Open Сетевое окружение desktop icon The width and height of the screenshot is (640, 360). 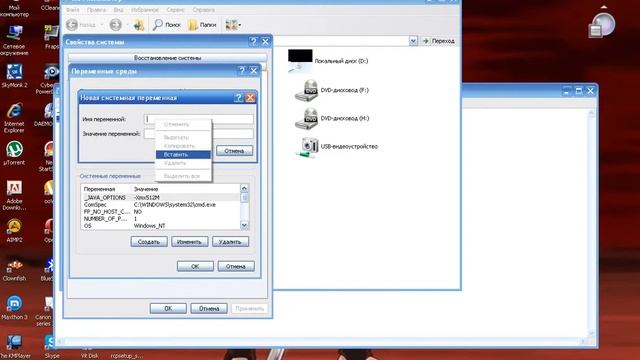pos(14,40)
